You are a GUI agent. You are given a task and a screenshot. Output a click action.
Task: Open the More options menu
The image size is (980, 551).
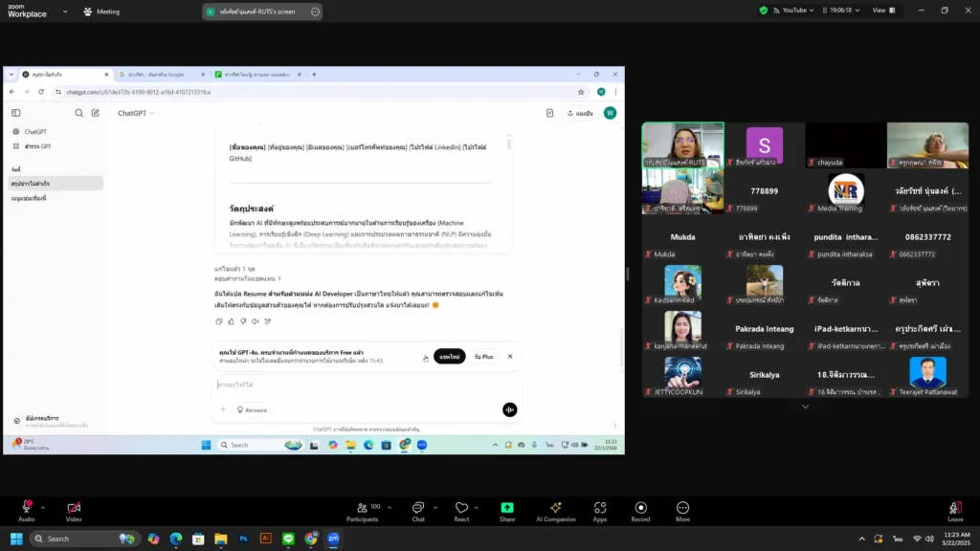coord(682,510)
